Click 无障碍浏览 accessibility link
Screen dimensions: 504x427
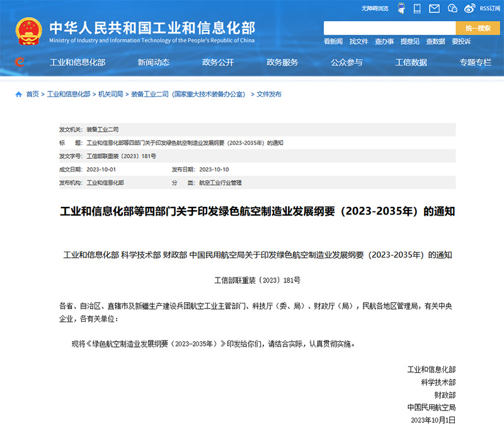tap(375, 8)
